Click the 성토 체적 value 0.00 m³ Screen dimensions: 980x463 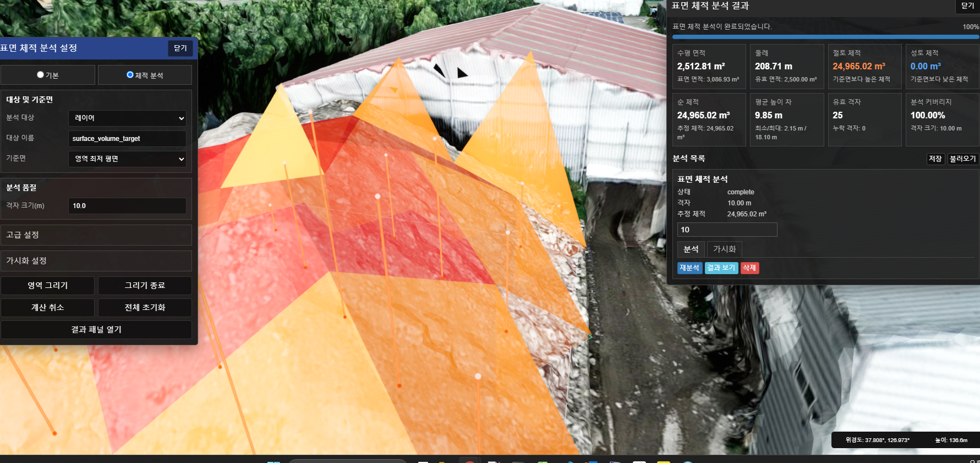point(926,66)
